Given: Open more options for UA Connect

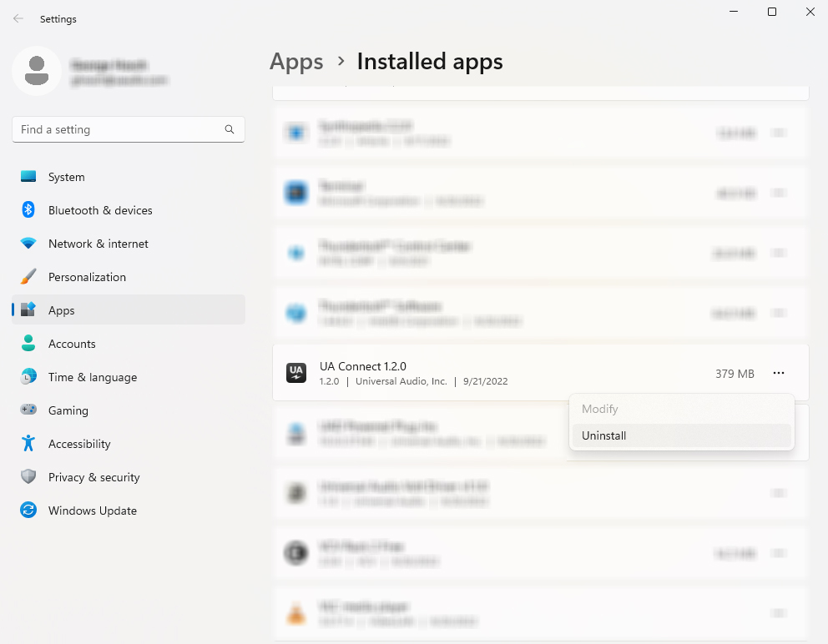Looking at the screenshot, I should click(x=779, y=373).
